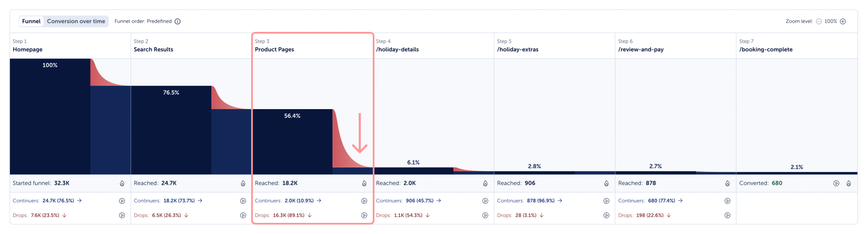Open Drops 16.3K (89.1%) link

click(x=288, y=216)
